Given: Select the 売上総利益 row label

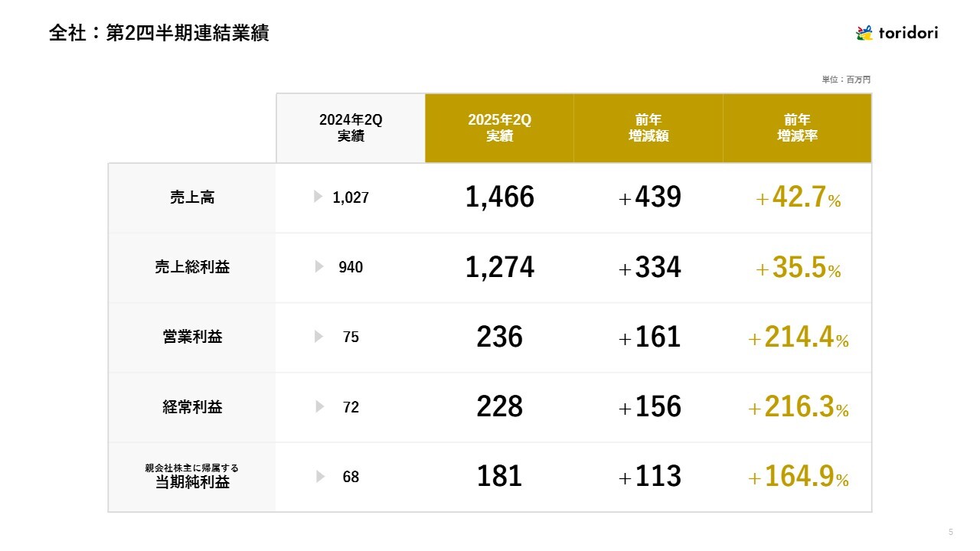Looking at the screenshot, I should point(192,267).
